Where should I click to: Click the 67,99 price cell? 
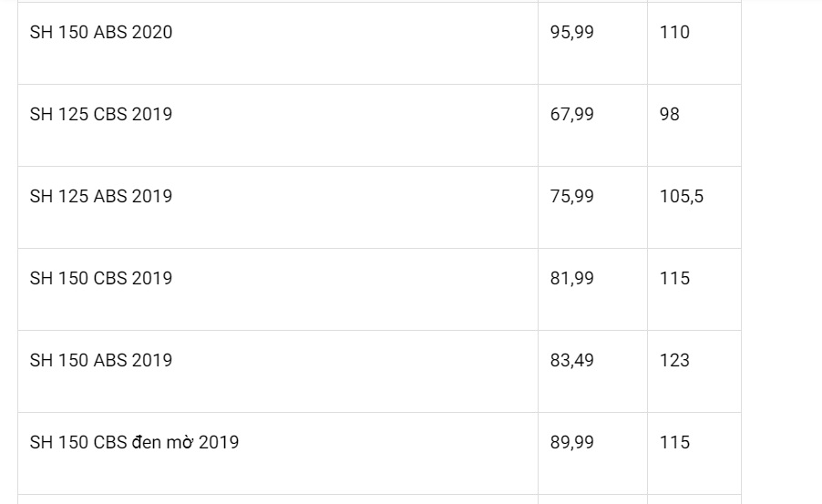[571, 115]
